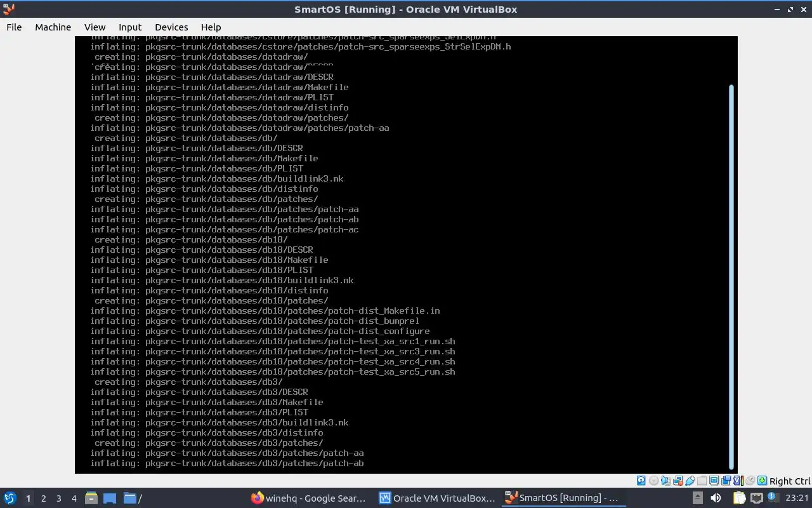The height and width of the screenshot is (508, 812).
Task: Click the network adapters status icon
Action: [678, 481]
